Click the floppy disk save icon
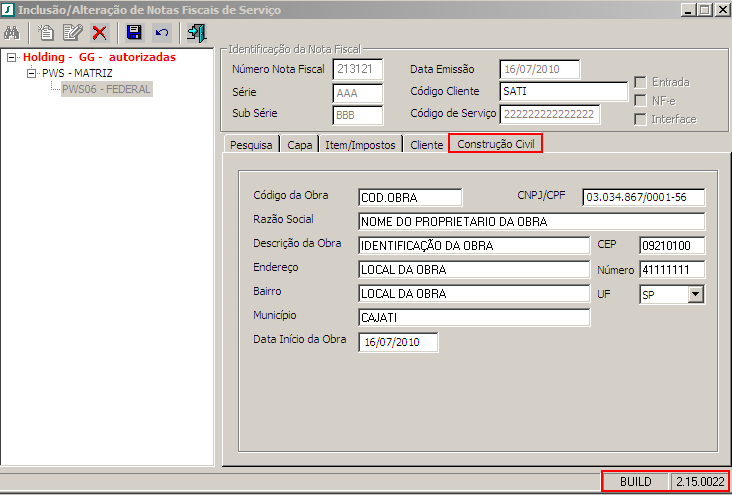 pyautogui.click(x=134, y=32)
